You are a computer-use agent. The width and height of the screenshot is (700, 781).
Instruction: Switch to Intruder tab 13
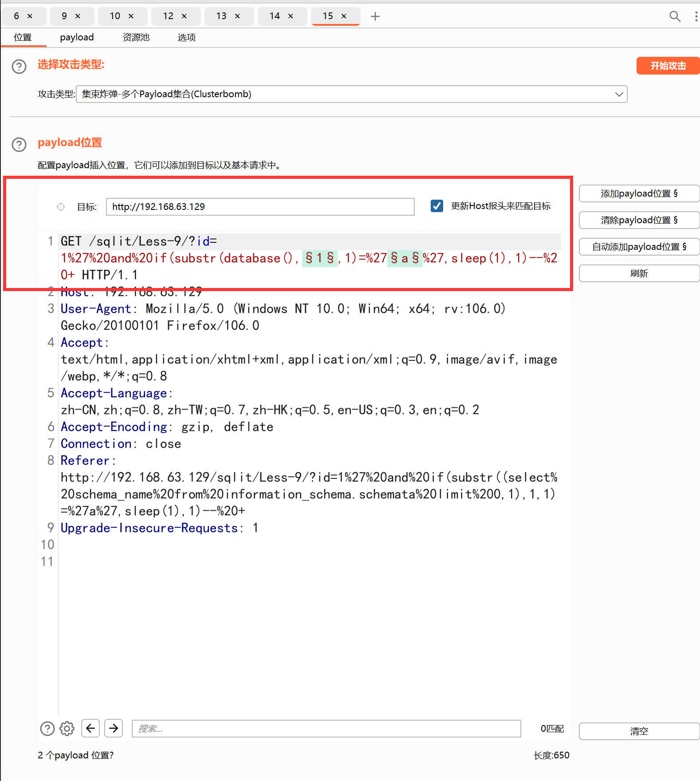(x=221, y=16)
